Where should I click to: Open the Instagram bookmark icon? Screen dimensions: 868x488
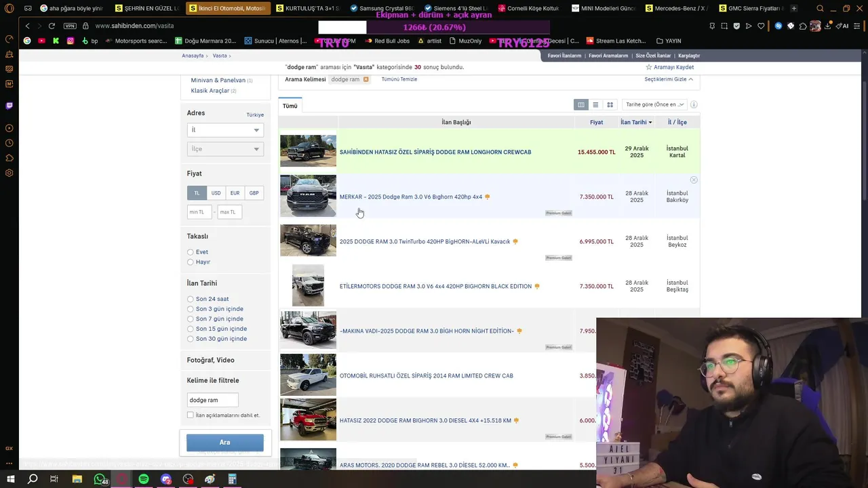(x=70, y=41)
